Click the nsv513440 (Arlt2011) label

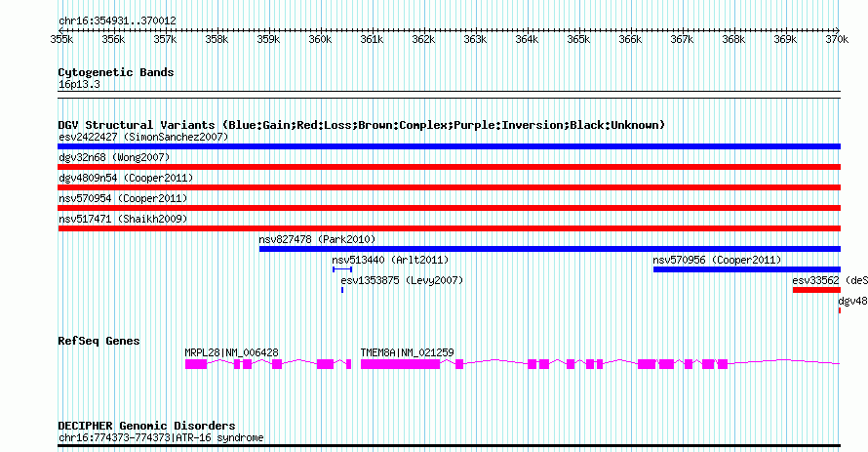click(x=390, y=260)
